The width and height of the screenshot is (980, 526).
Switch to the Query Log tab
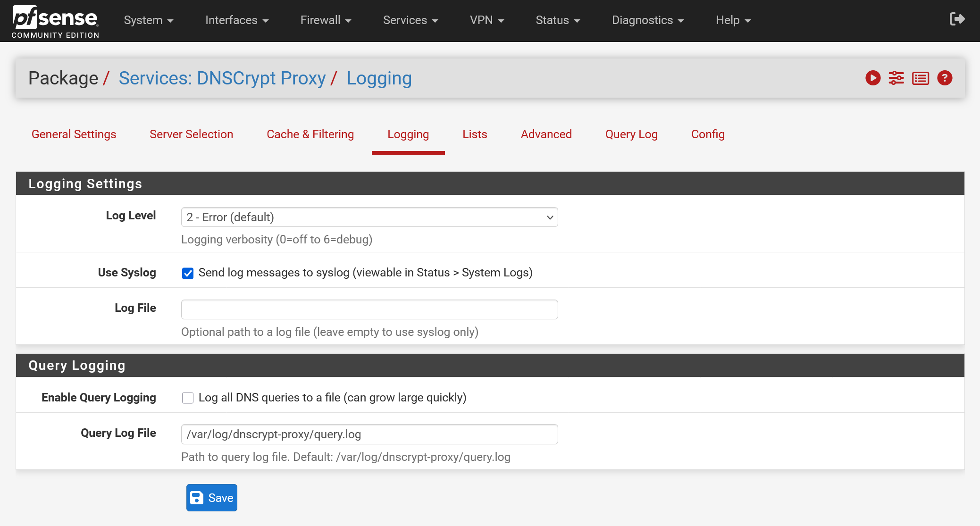pyautogui.click(x=631, y=134)
